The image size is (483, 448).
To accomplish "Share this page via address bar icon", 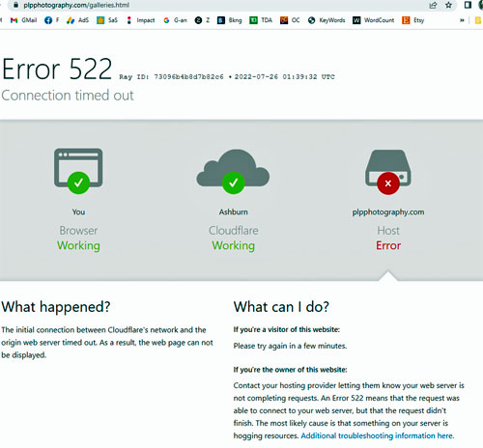I will pyautogui.click(x=433, y=5).
